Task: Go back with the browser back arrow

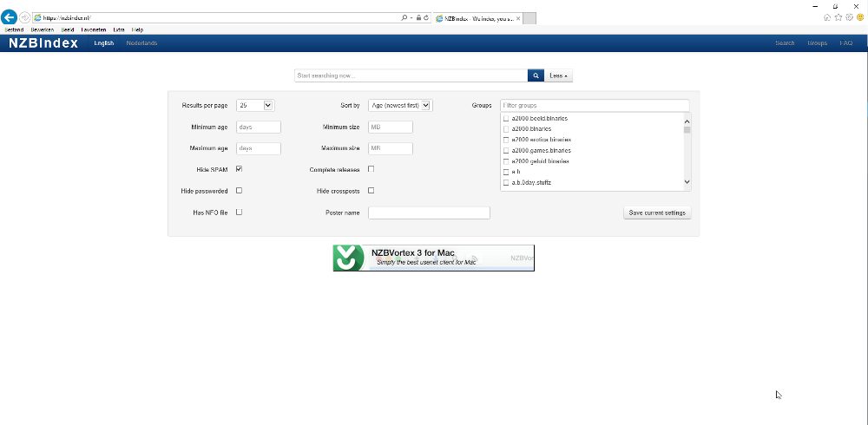Action: (x=10, y=17)
